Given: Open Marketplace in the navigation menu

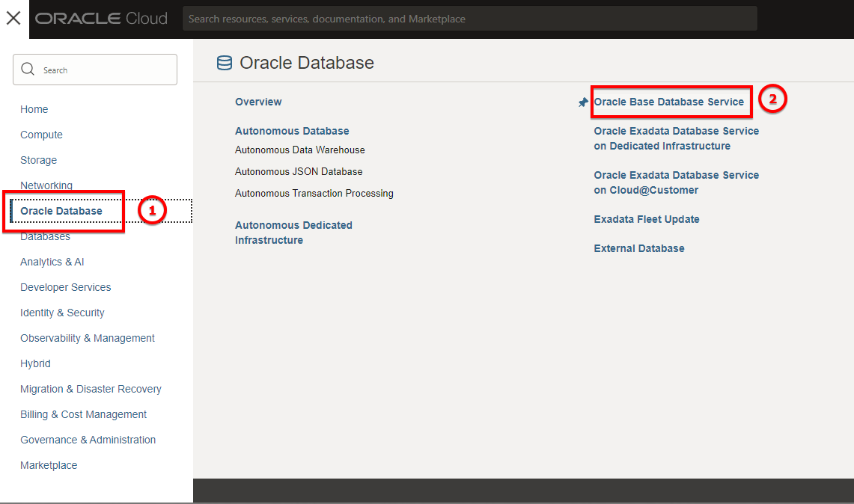Looking at the screenshot, I should click(49, 465).
